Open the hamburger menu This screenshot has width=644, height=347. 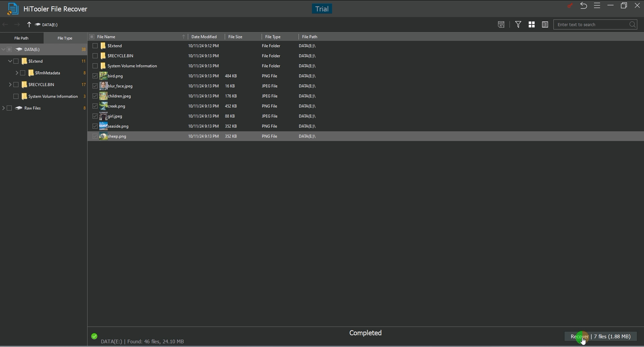pos(597,5)
